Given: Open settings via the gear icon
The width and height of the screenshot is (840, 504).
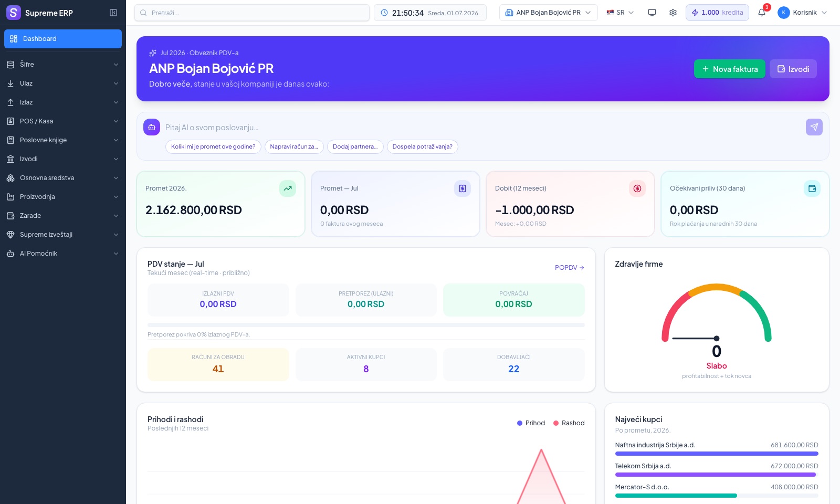Looking at the screenshot, I should [x=673, y=13].
